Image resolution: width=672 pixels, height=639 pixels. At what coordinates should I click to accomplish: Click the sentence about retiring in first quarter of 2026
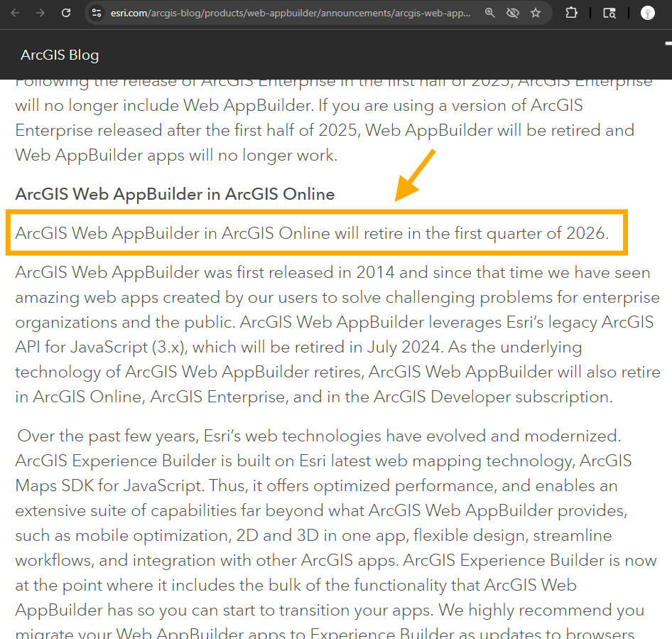pos(312,233)
